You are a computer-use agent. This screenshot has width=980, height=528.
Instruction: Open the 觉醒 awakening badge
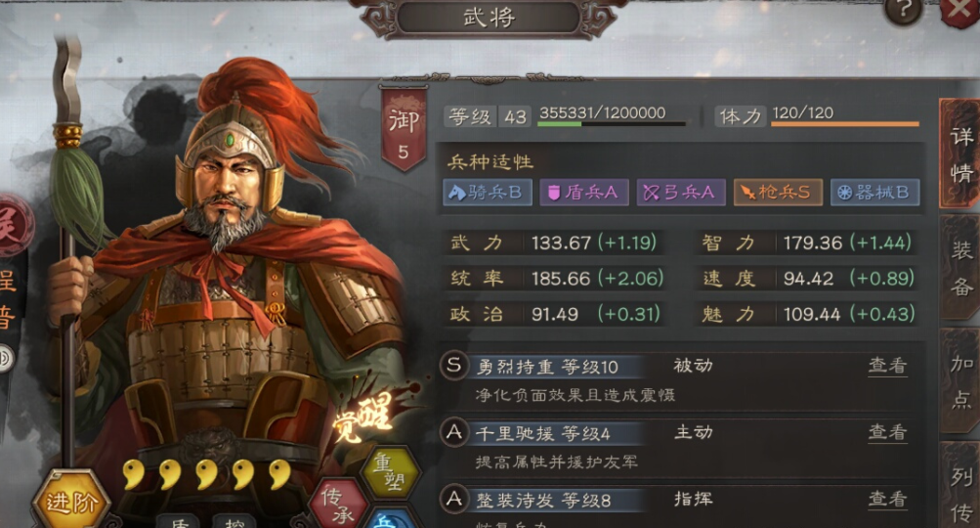364,416
